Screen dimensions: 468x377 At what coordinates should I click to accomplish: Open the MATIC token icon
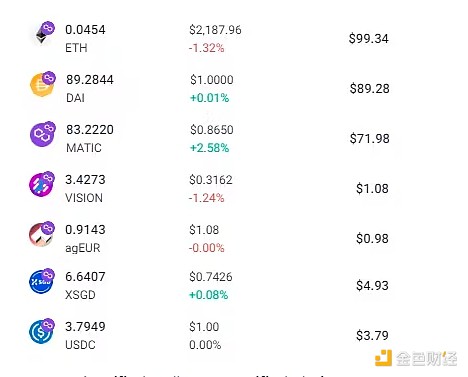pos(42,134)
